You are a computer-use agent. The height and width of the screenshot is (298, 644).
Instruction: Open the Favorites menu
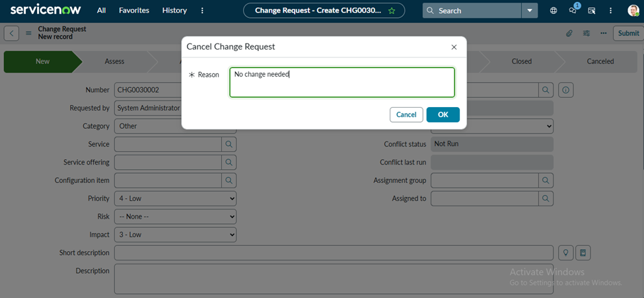click(133, 11)
